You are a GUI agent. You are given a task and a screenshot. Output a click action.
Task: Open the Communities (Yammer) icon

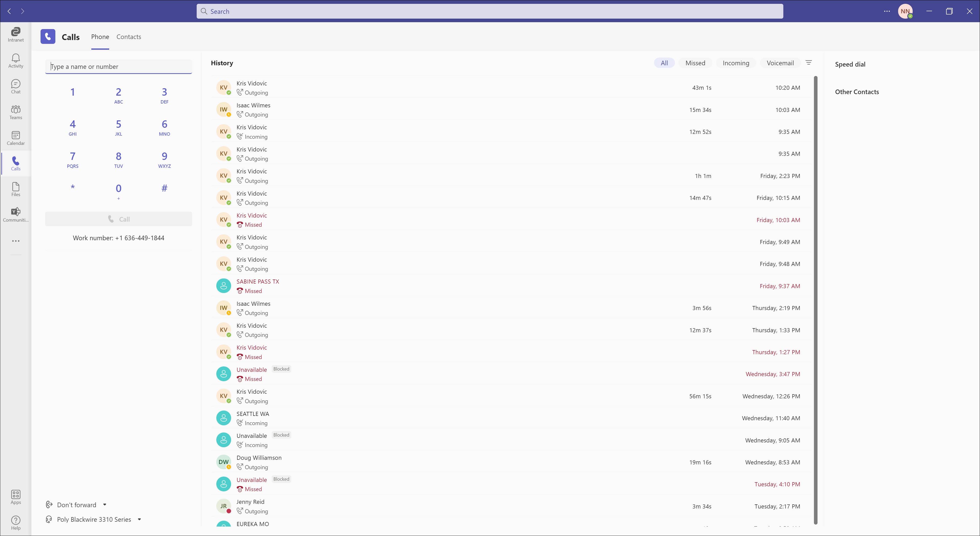tap(16, 214)
